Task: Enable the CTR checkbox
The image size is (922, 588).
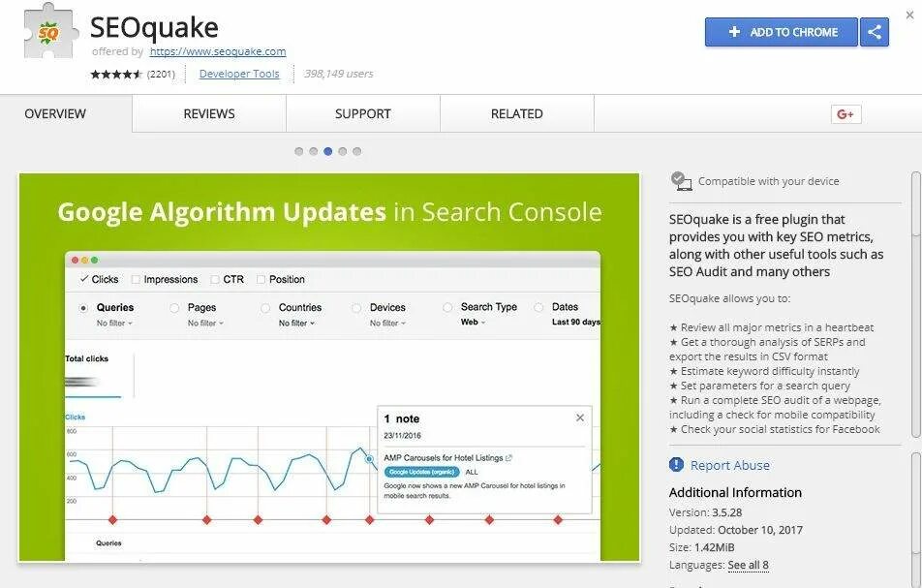Action: tap(215, 279)
